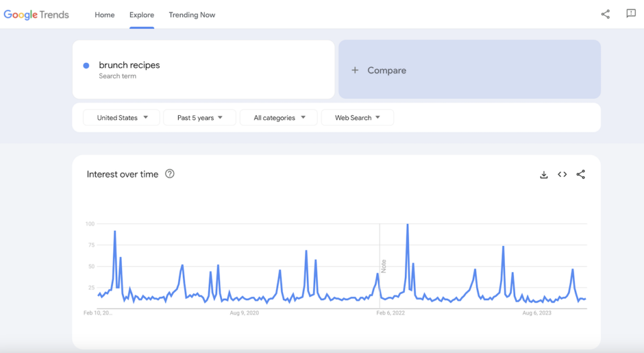This screenshot has height=353, width=644.
Task: Go to the Trending Now tab
Action: coord(192,15)
